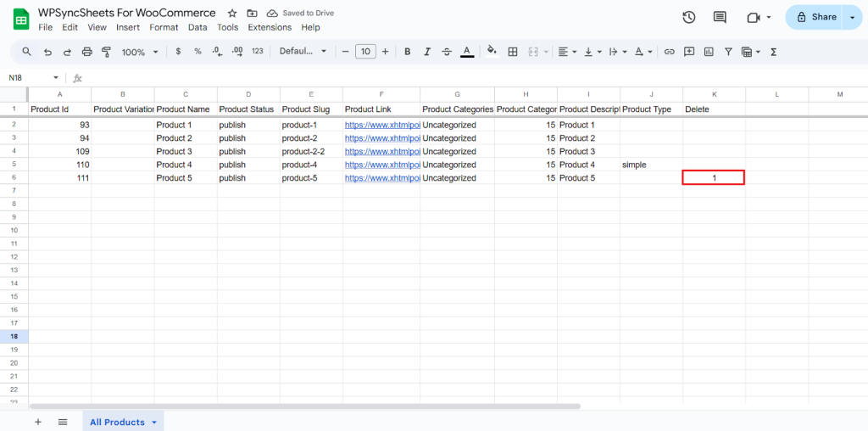Toggle bold formatting
The width and height of the screenshot is (868, 431).
[x=408, y=52]
